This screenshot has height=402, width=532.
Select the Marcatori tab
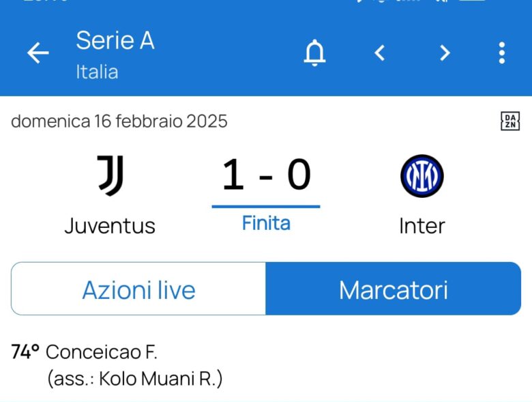pyautogui.click(x=393, y=289)
